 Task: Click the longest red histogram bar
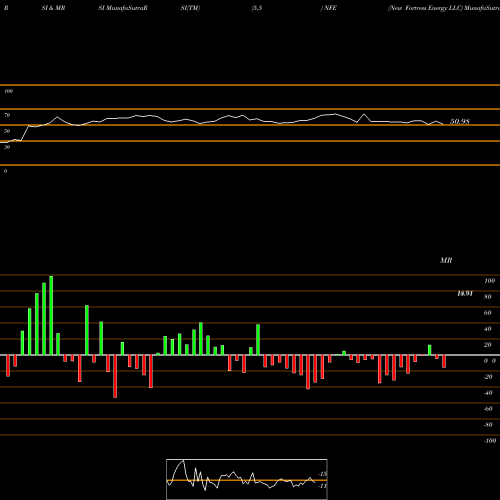(x=115, y=376)
